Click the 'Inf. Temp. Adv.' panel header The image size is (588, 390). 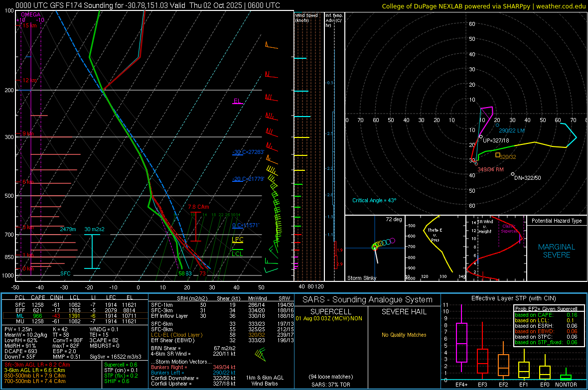(x=334, y=20)
